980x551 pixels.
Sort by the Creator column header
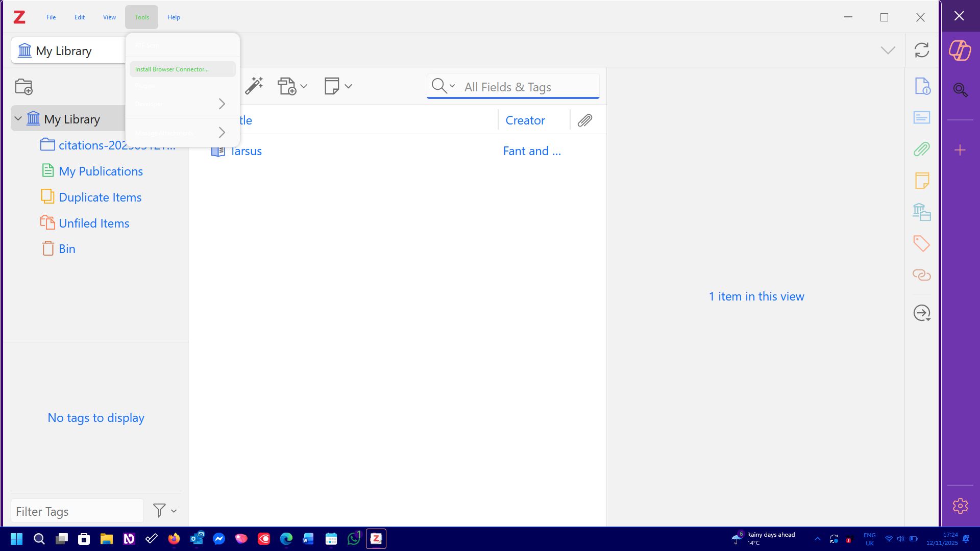[x=525, y=120]
